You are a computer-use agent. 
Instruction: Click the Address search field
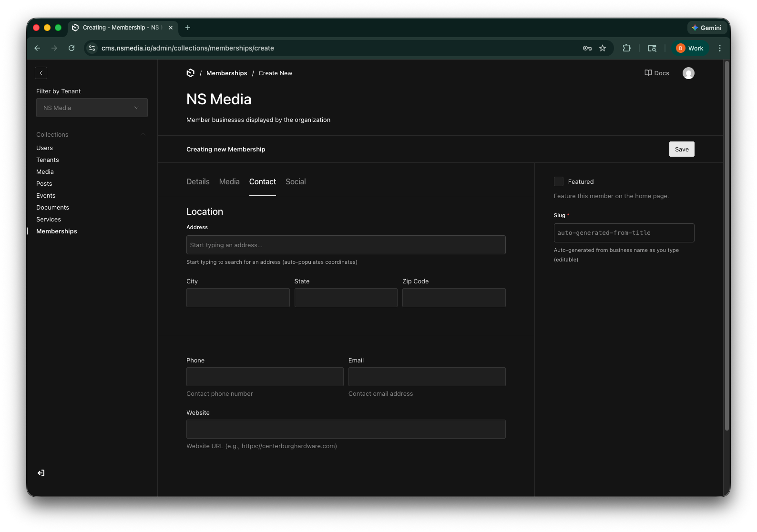pos(346,245)
